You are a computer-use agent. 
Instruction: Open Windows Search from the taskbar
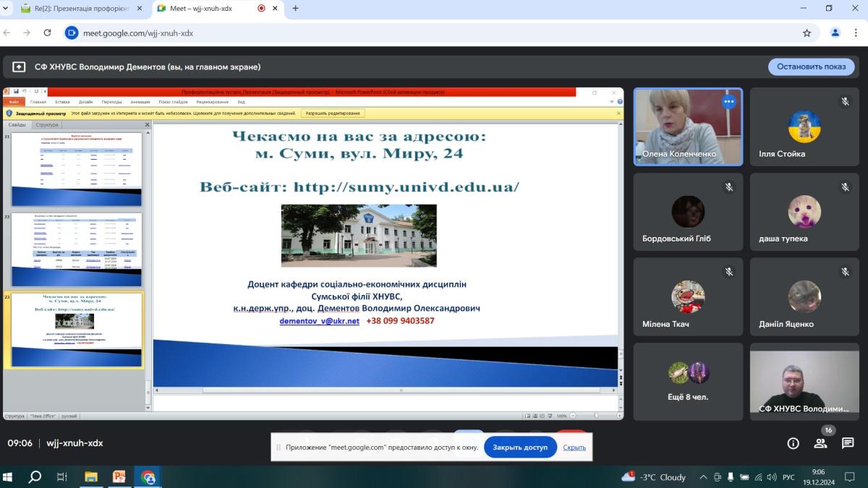coord(35,476)
